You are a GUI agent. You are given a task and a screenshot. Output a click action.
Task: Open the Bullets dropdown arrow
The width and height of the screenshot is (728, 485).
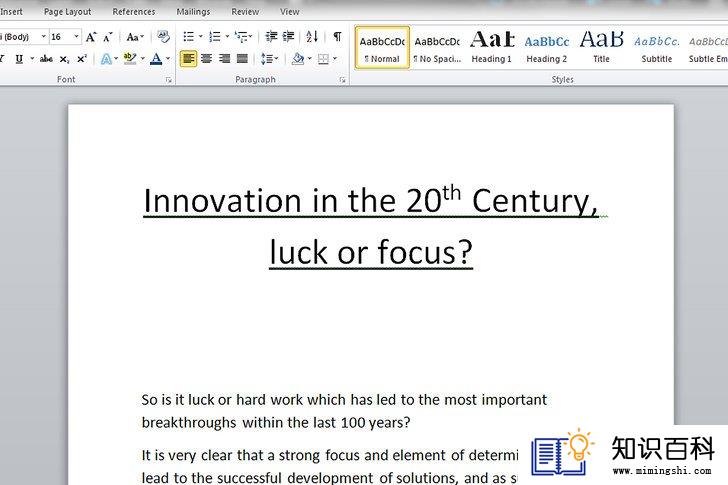pyautogui.click(x=201, y=37)
